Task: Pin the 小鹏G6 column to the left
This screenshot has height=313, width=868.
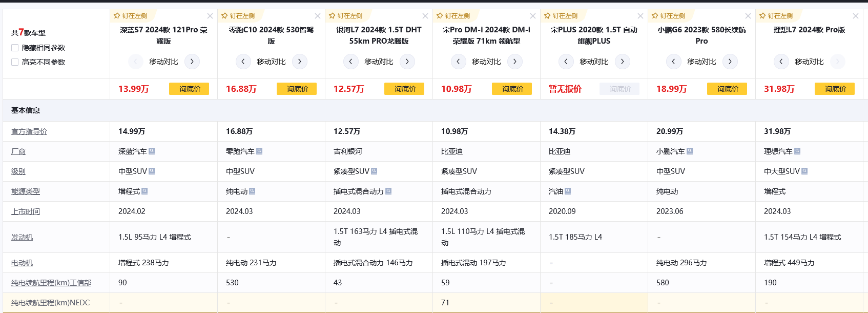Action: (669, 16)
